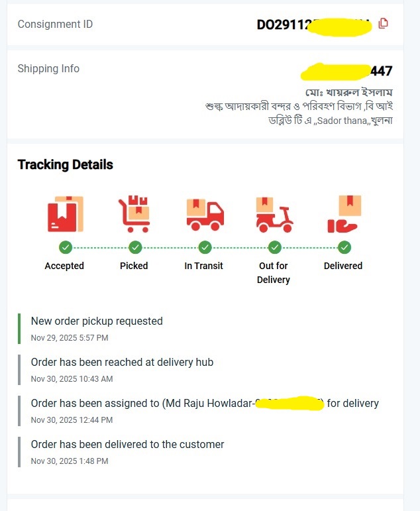
Task: Click the green checkmark under Out for Delivery
Action: [275, 247]
